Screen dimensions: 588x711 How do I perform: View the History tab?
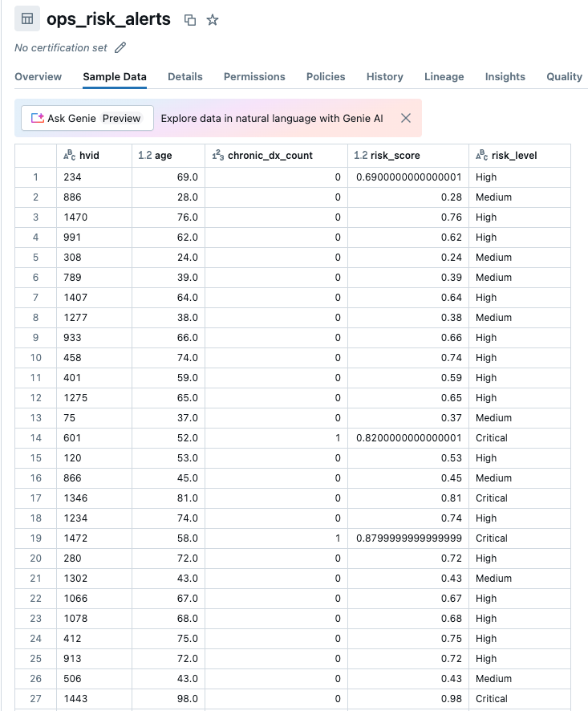click(x=384, y=77)
